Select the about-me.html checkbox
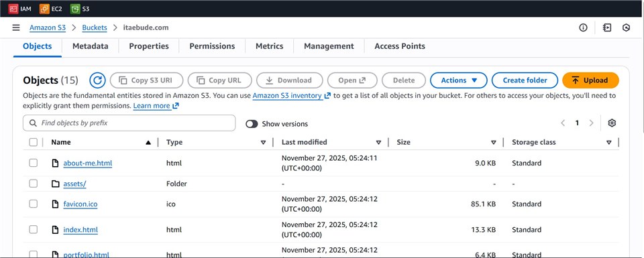Image resolution: width=644 pixels, height=258 pixels. pyautogui.click(x=34, y=163)
